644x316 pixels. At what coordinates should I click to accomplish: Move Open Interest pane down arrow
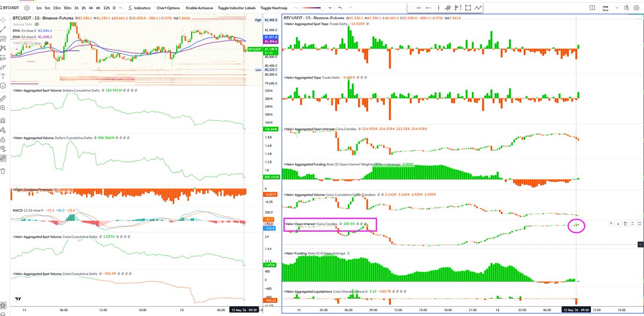[618, 224]
